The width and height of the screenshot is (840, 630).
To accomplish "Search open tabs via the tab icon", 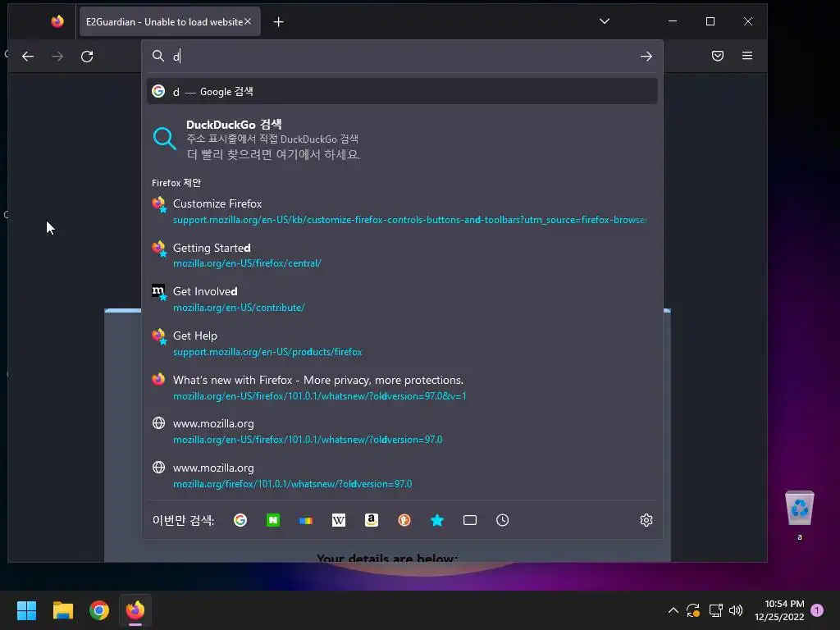I will coord(470,520).
